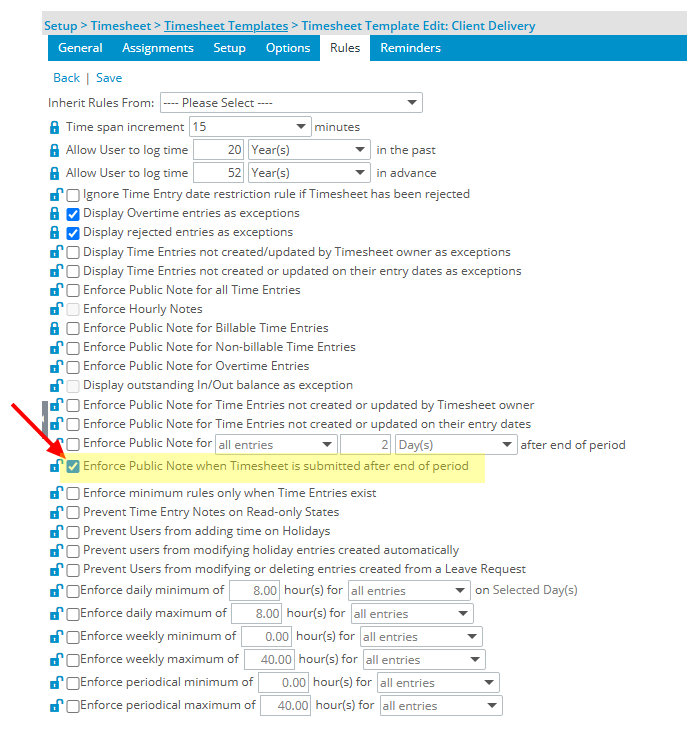Click unlock icon beside modifying holiday entries created automatically
This screenshot has height=755, width=699.
pos(56,551)
